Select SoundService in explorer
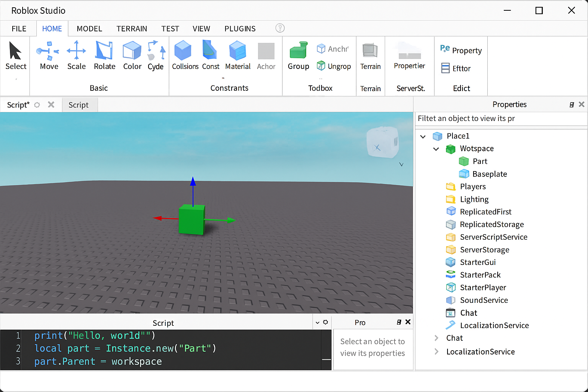The width and height of the screenshot is (588, 392). pyautogui.click(x=477, y=300)
